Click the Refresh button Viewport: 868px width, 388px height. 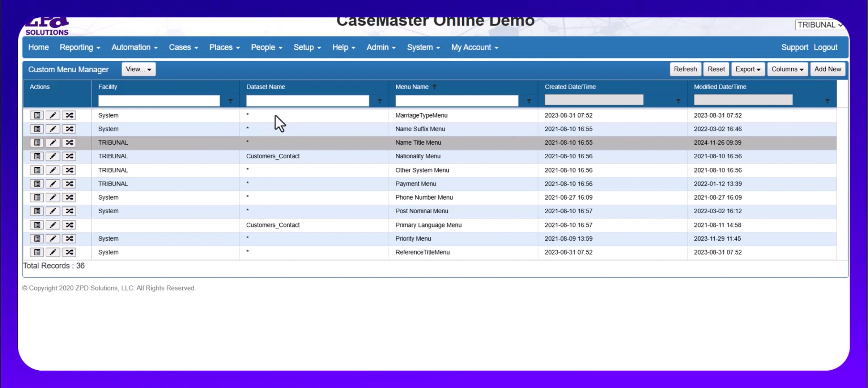tap(685, 69)
